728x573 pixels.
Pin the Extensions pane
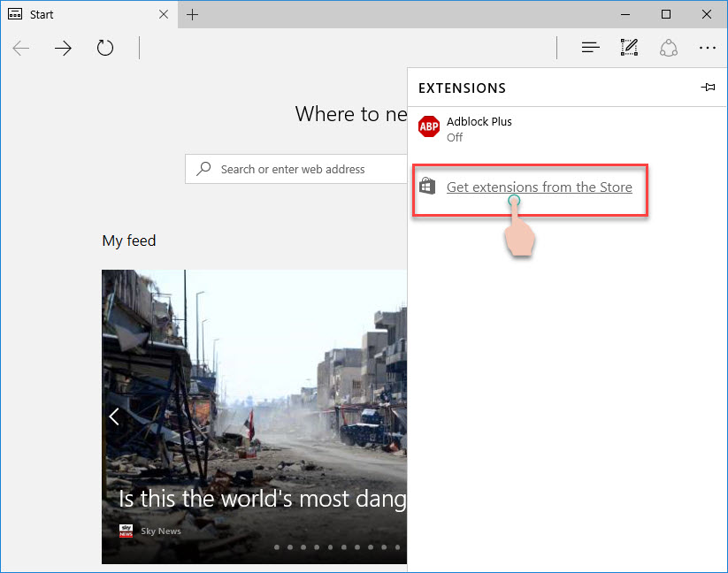click(x=708, y=88)
